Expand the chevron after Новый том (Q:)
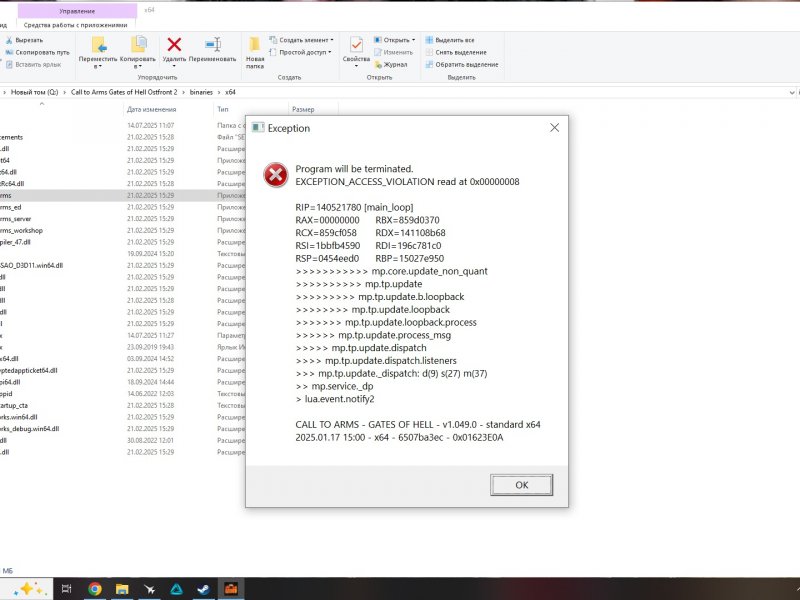The height and width of the screenshot is (600, 800). (x=65, y=92)
